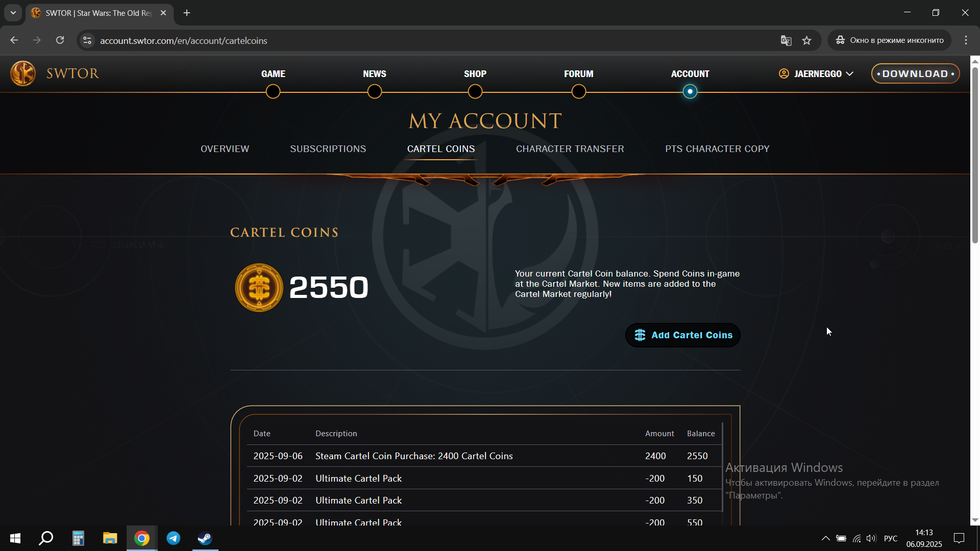980x551 pixels.
Task: Click the Description column header
Action: pos(336,434)
